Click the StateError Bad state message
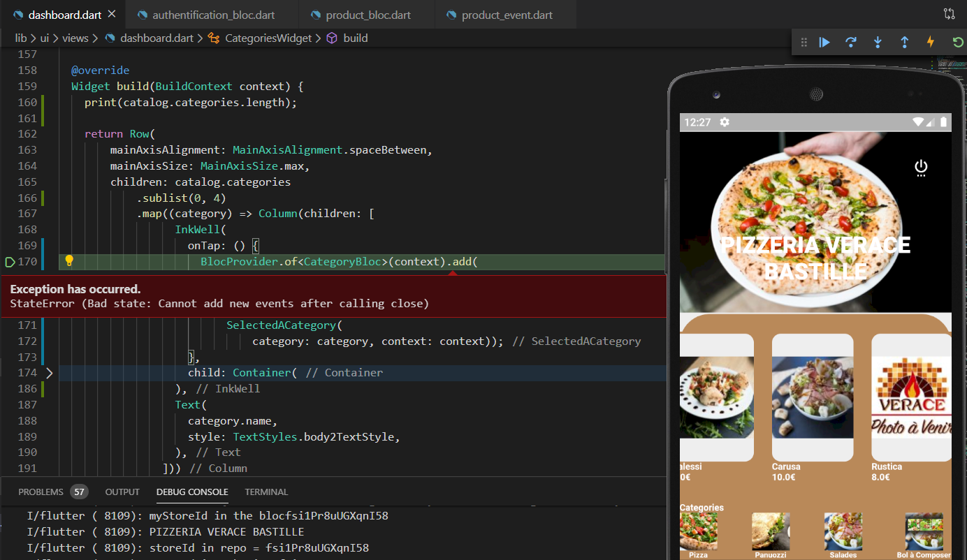This screenshot has height=560, width=967. point(219,304)
